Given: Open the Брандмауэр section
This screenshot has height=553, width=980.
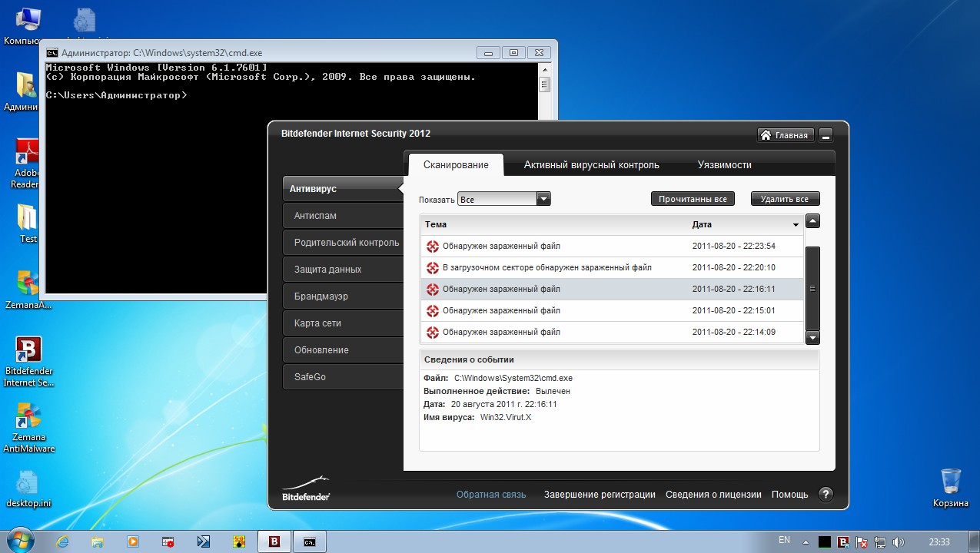Looking at the screenshot, I should point(343,296).
